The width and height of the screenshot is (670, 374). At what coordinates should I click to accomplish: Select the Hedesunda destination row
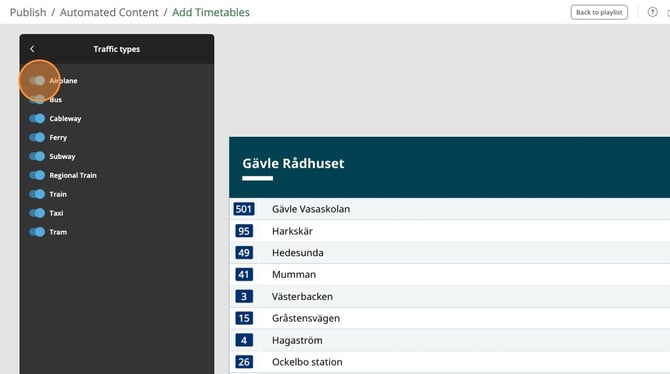pos(450,253)
